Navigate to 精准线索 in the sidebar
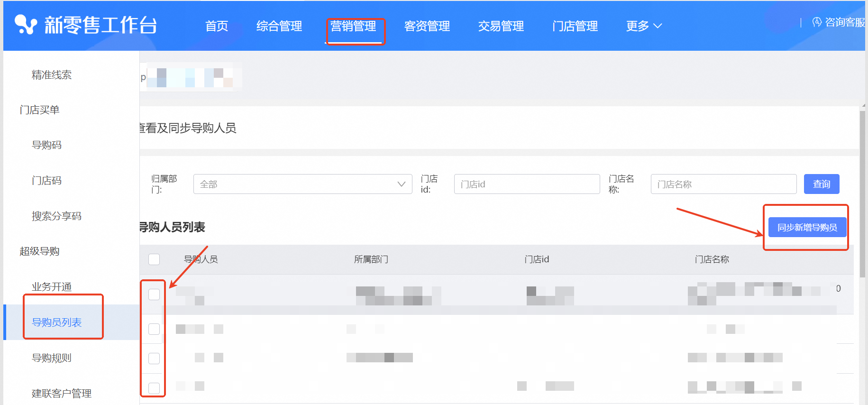 tap(52, 75)
